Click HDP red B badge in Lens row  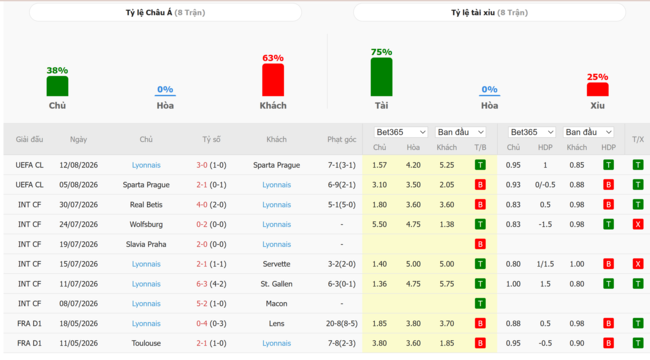pos(608,324)
